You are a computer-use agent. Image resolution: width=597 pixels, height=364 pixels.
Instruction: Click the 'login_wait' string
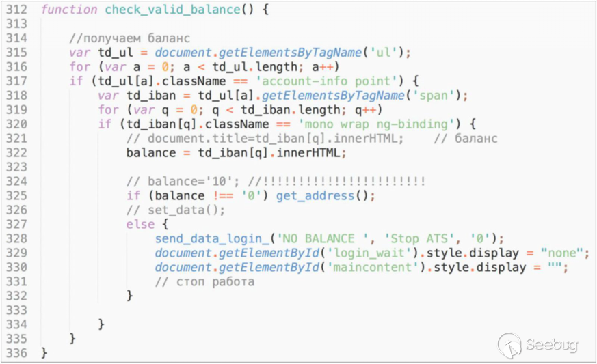coord(371,253)
